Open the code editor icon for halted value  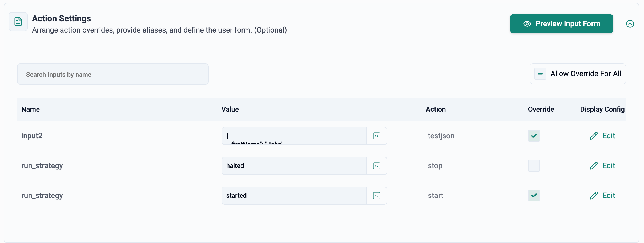[376, 166]
